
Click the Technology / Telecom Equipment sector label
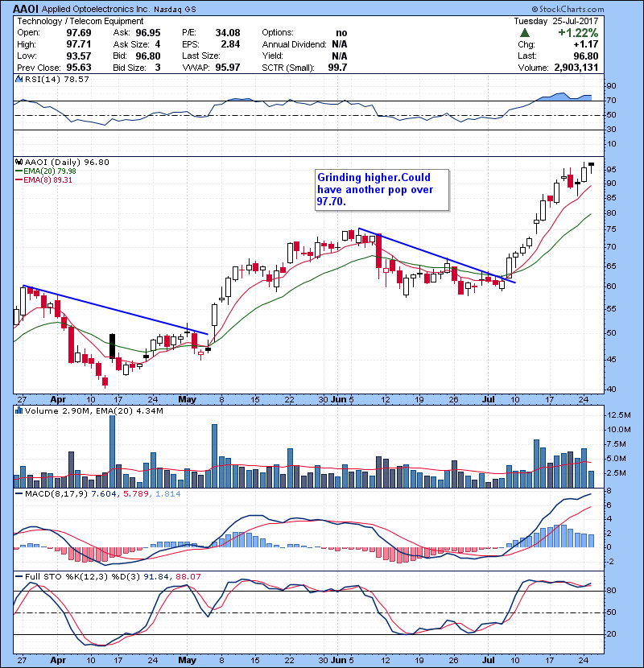pyautogui.click(x=80, y=21)
